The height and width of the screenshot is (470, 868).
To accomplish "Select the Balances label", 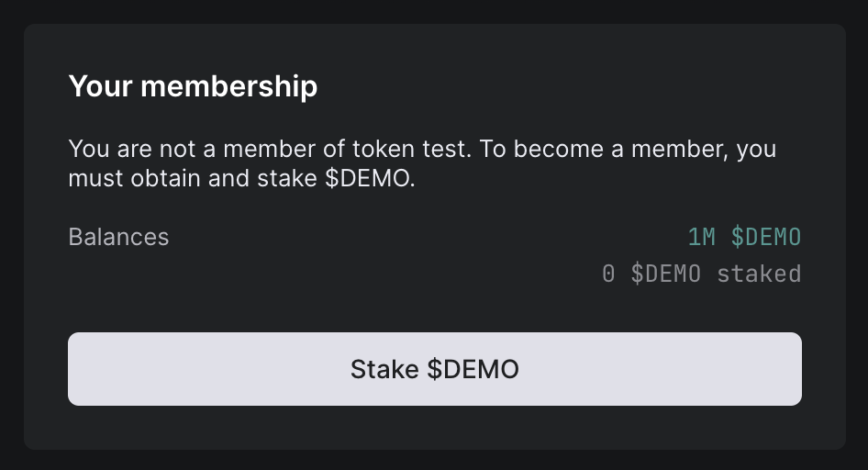I will 118,237.
